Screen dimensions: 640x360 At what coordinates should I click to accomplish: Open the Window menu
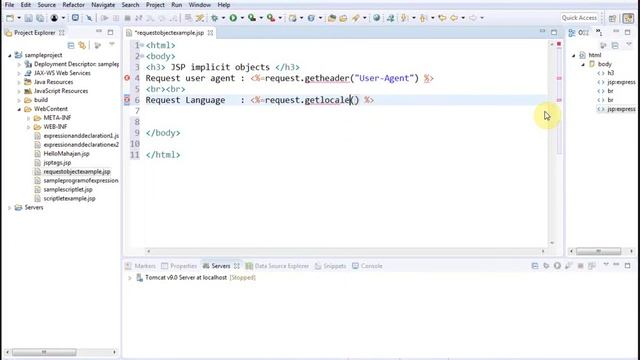click(x=200, y=5)
